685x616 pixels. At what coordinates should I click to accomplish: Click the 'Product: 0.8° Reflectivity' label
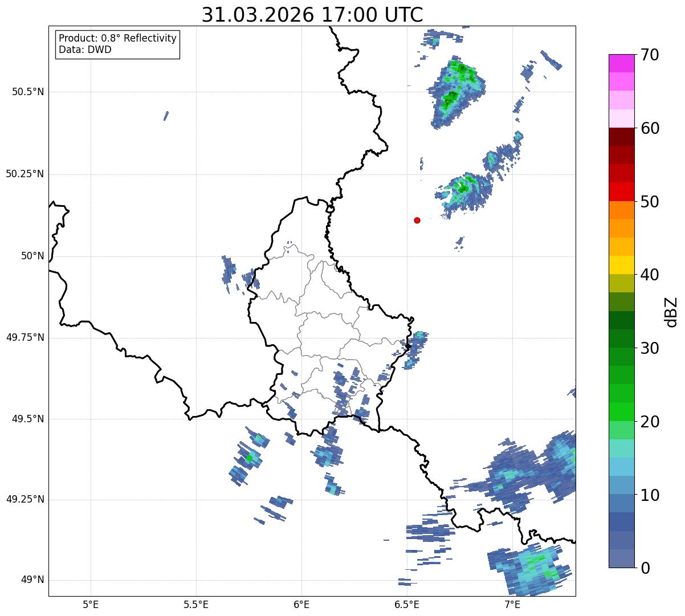(118, 38)
